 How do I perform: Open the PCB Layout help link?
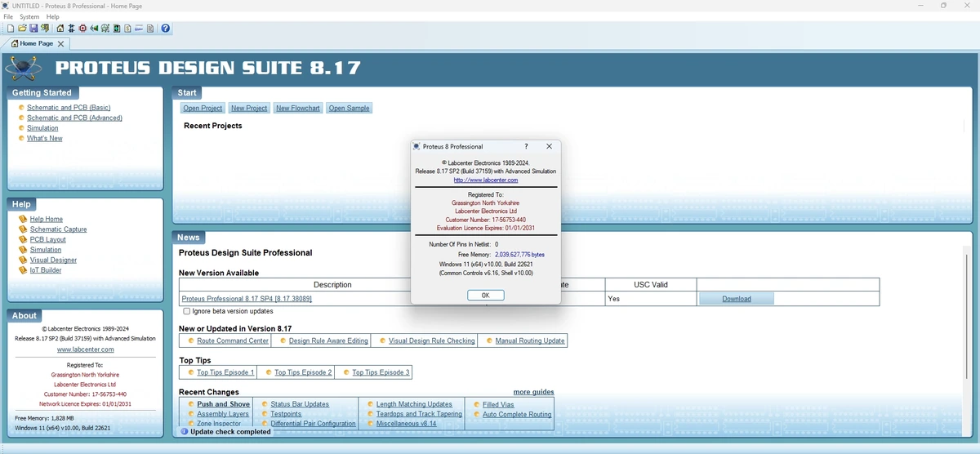(x=48, y=239)
